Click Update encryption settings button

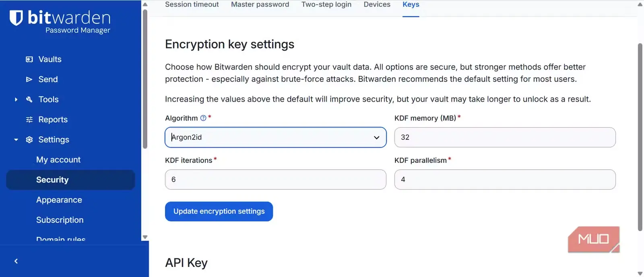[x=219, y=211]
